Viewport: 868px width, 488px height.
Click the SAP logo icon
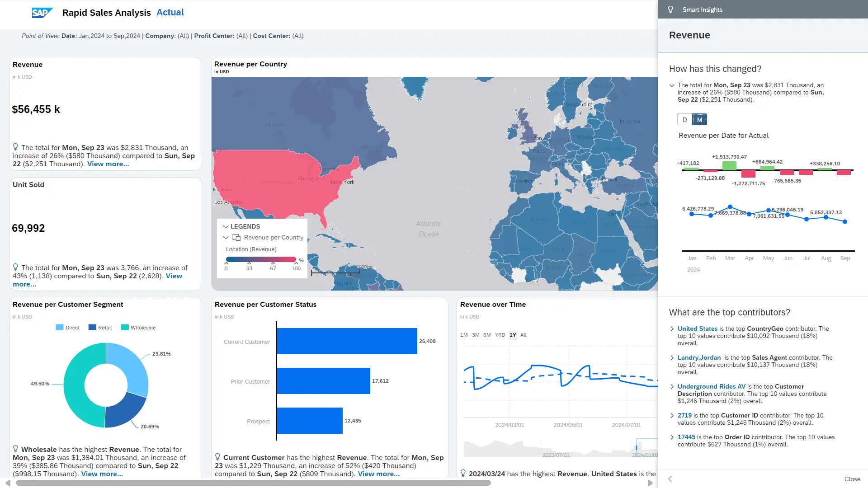[x=42, y=13]
